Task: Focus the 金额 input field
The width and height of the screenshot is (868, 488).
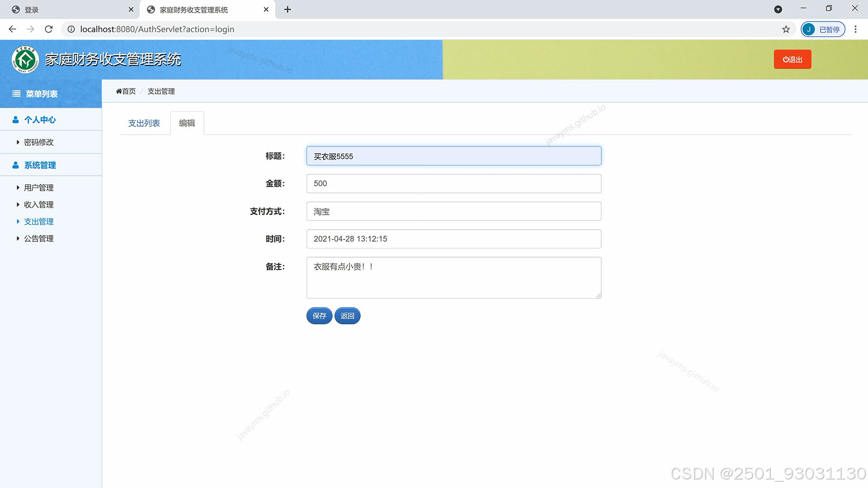Action: pyautogui.click(x=454, y=184)
